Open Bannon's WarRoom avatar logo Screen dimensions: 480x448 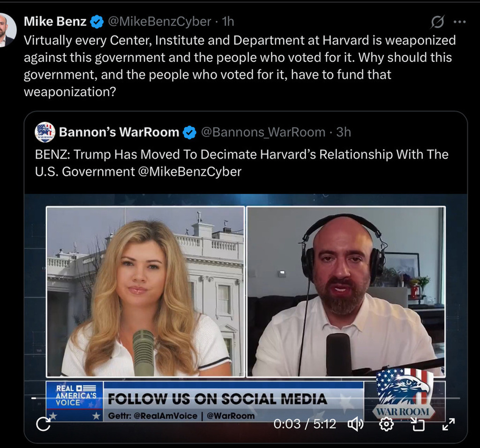45,132
